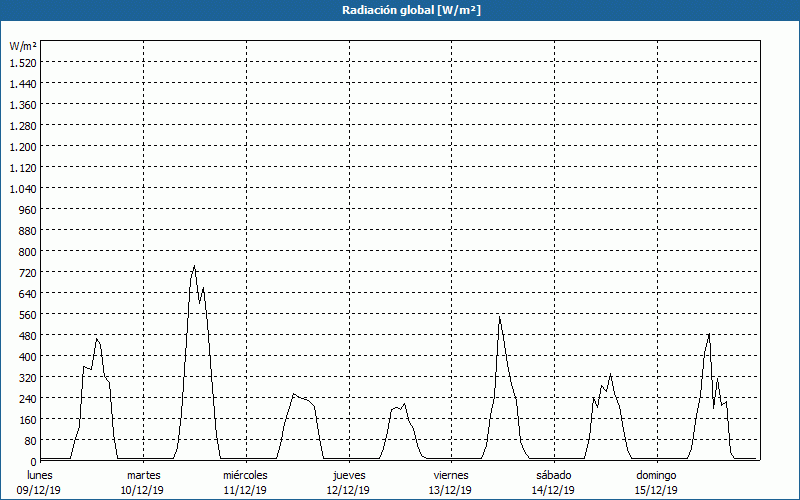The image size is (800, 500).
Task: Click the 09/12/19 date label
Action: (x=39, y=490)
